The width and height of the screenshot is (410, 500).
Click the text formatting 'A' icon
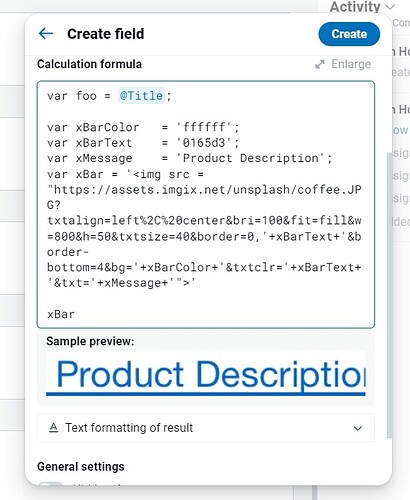pos(53,427)
